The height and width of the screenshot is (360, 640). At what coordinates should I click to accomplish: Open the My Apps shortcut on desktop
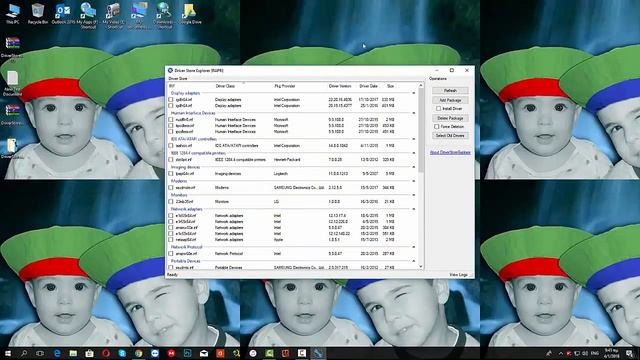[88, 16]
